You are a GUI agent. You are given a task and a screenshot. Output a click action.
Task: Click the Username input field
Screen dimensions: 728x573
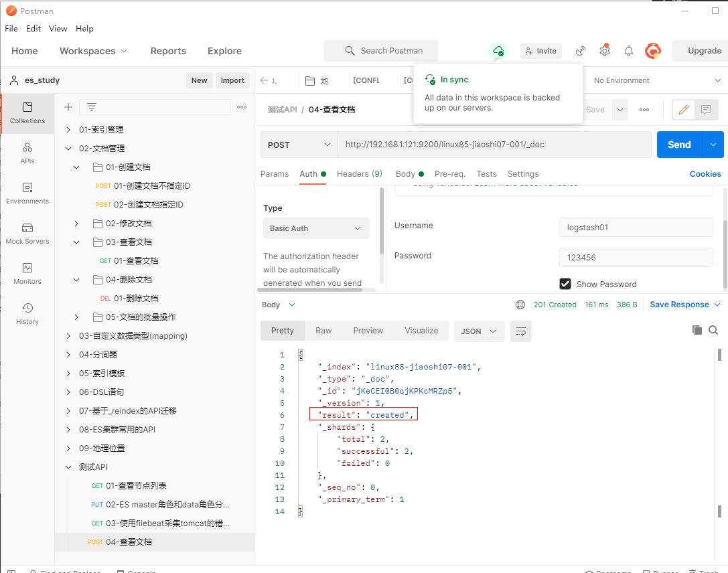pos(636,228)
